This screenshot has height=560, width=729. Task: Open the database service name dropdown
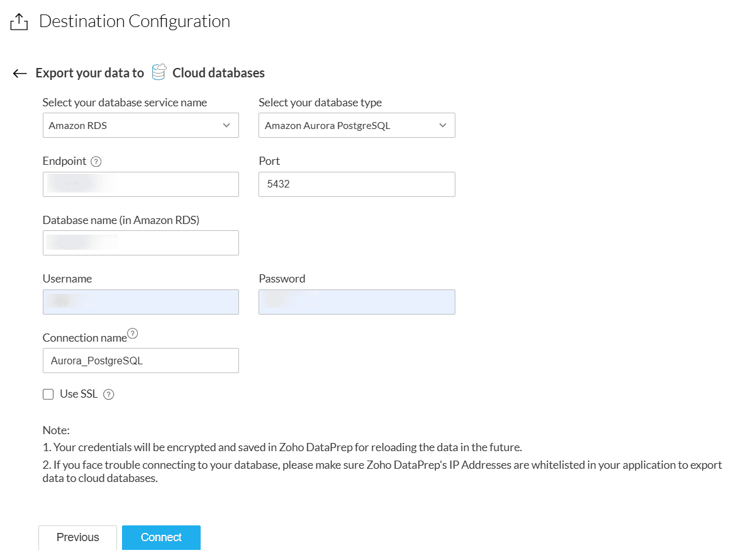[140, 125]
